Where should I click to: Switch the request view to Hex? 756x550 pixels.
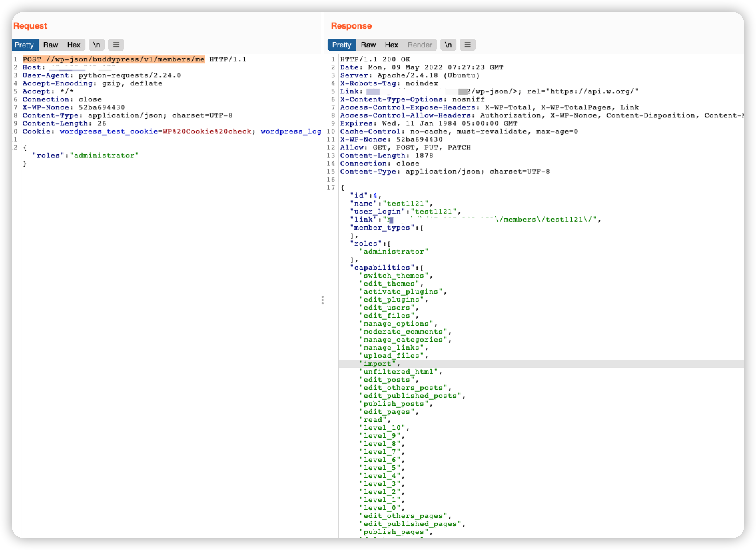click(x=74, y=44)
